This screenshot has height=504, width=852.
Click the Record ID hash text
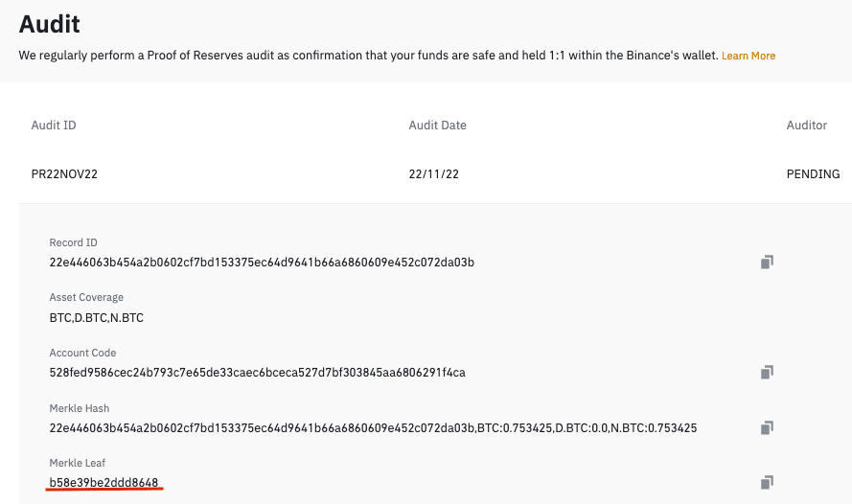pos(262,263)
